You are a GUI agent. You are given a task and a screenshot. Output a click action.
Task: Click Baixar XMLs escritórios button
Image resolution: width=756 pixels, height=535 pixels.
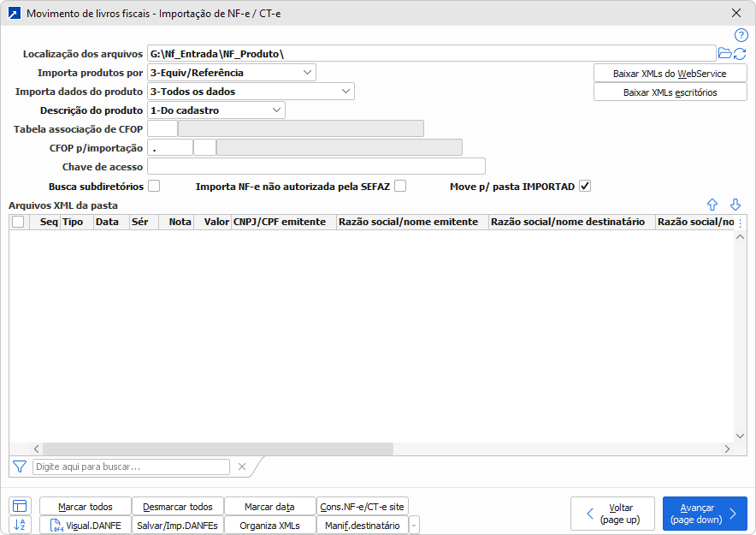pyautogui.click(x=670, y=92)
